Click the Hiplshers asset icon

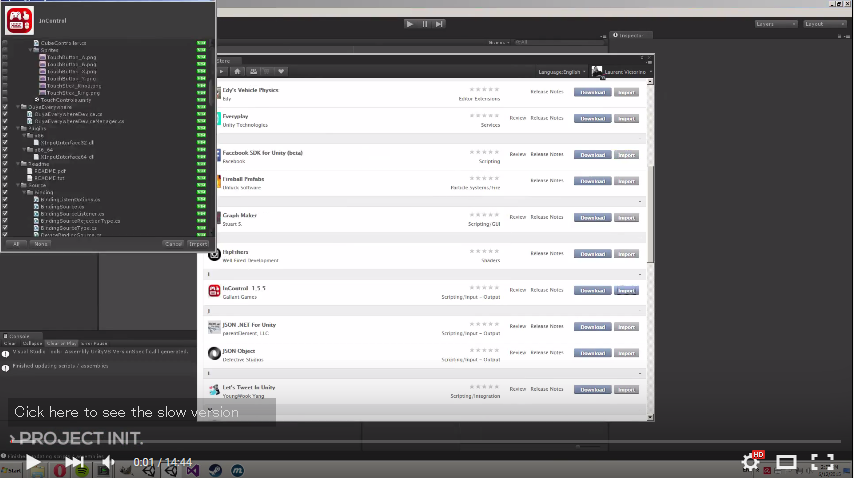214,254
